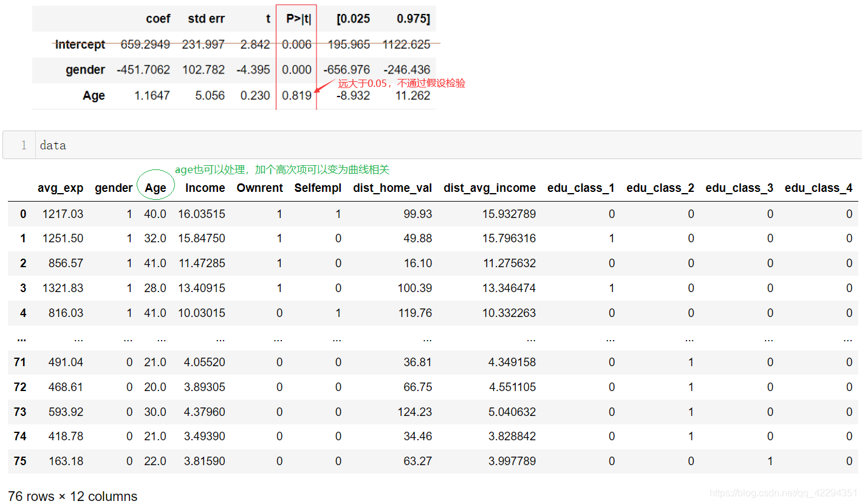
Task: Select the 'Intercept' row label
Action: 80,44
